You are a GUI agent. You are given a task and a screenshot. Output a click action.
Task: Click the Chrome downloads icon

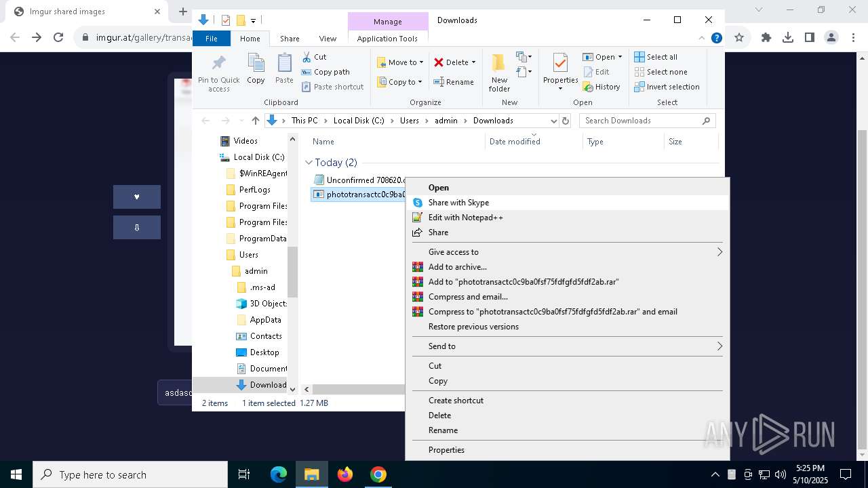point(788,38)
